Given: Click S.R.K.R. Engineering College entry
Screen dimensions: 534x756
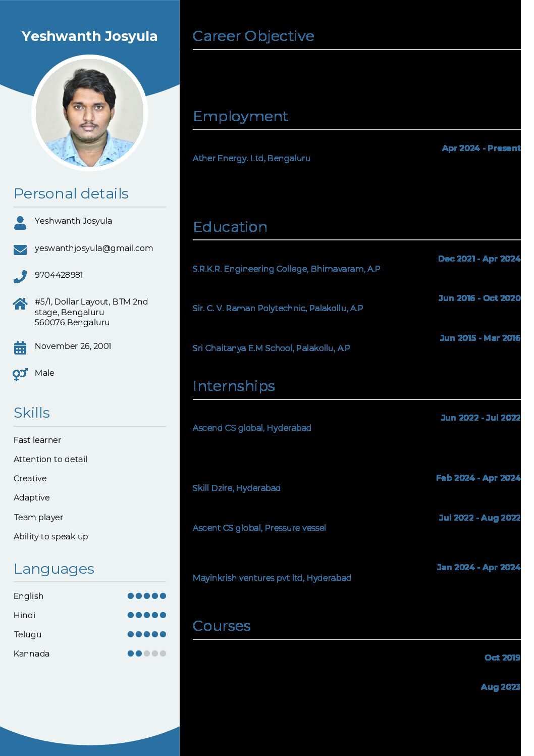Looking at the screenshot, I should [286, 269].
